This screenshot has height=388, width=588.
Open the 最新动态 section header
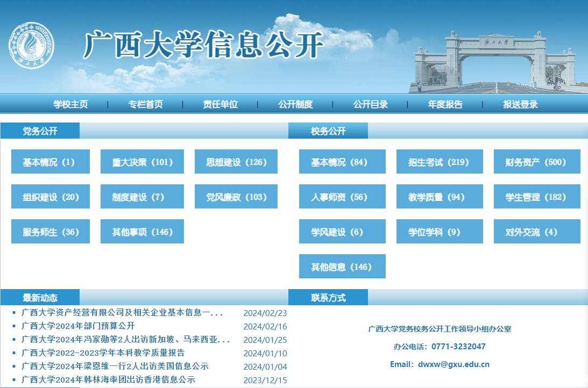click(x=40, y=297)
